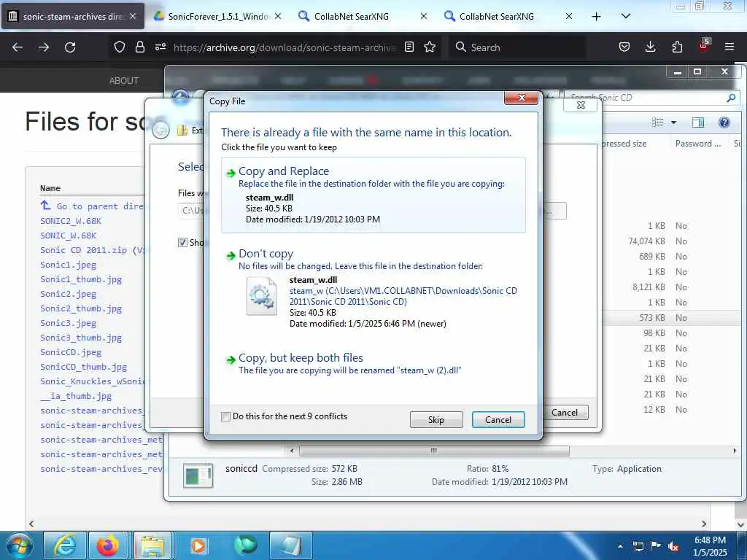The width and height of the screenshot is (747, 560).
Task: List all tabs dropdown arrow
Action: pos(626,16)
